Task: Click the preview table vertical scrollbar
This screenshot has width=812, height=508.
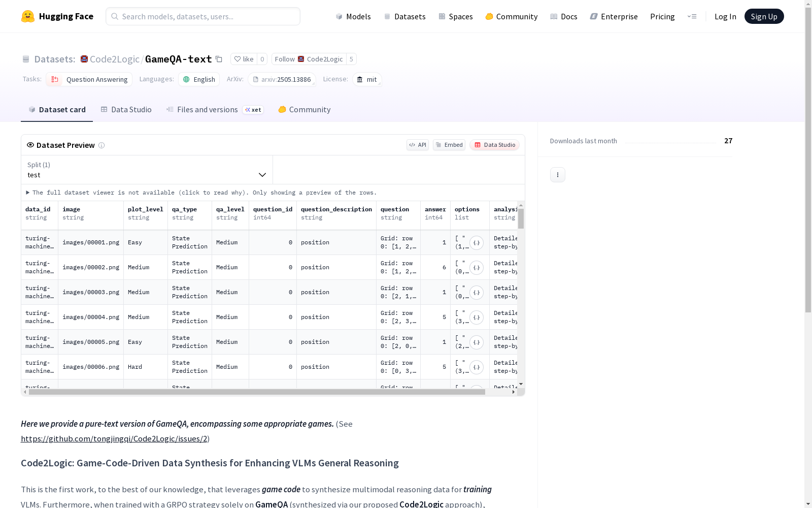Action: click(x=521, y=218)
